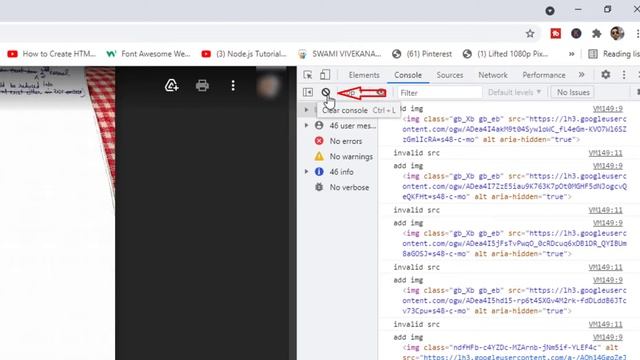Click the user messages person icon

tap(319, 125)
